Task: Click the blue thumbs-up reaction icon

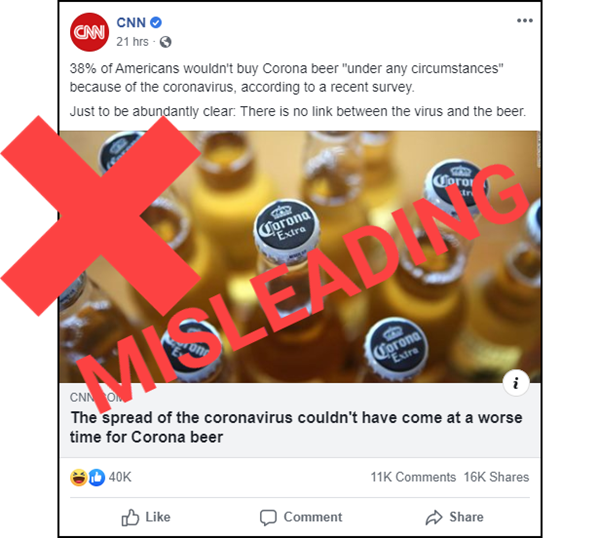Action: point(96,478)
